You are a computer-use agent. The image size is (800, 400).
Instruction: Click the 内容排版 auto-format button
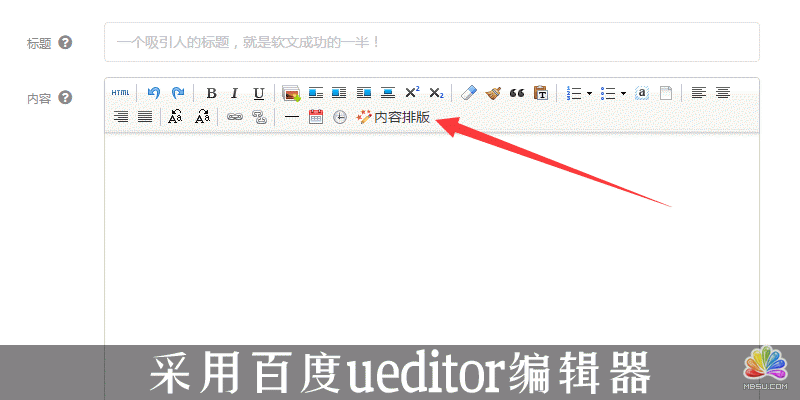[393, 117]
